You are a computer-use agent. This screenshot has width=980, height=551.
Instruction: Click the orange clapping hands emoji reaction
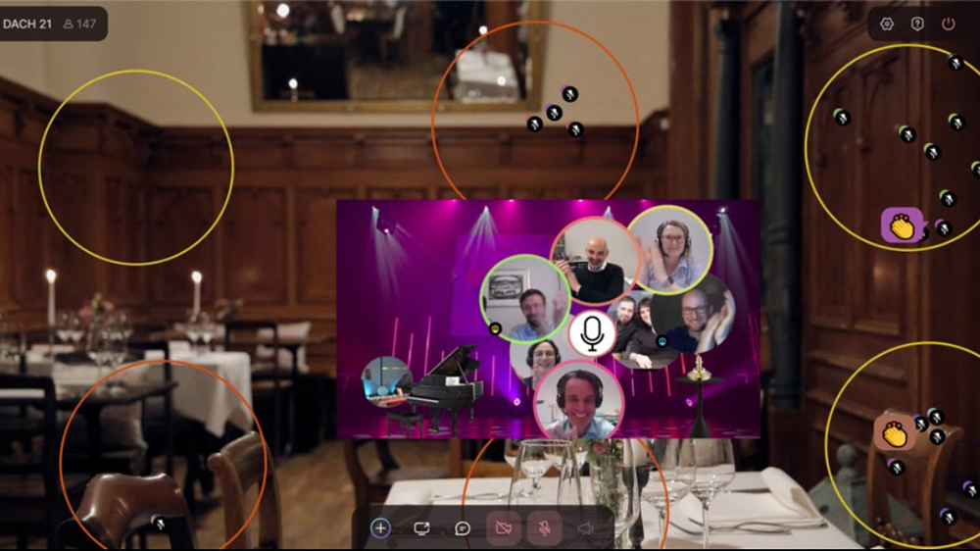coord(894,432)
